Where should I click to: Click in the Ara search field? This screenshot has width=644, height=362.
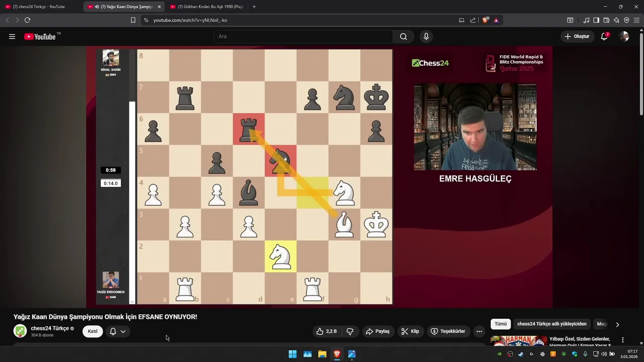coord(303,36)
